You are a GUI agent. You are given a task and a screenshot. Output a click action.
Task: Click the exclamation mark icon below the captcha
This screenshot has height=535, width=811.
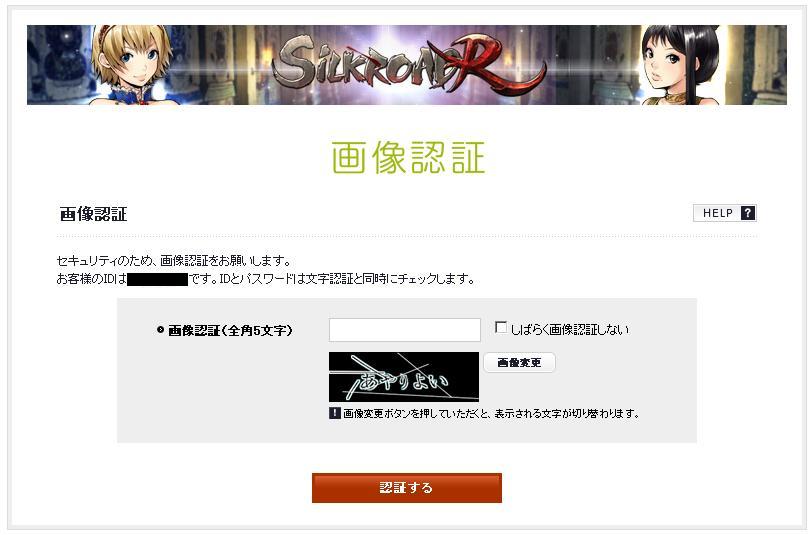335,413
